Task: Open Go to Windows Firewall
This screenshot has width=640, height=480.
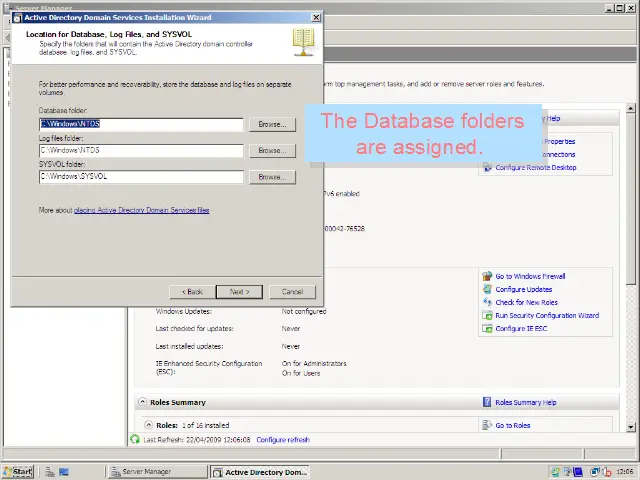Action: [530, 276]
